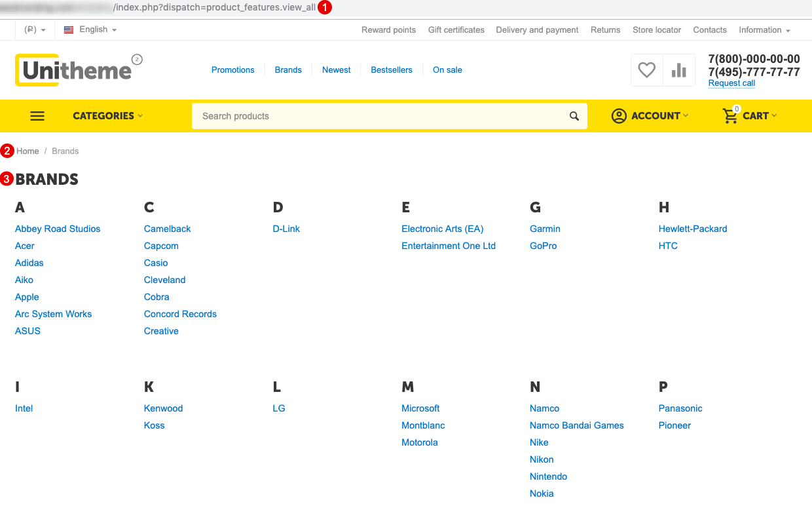The height and width of the screenshot is (521, 812).
Task: Open the HTC brand
Action: pyautogui.click(x=668, y=246)
